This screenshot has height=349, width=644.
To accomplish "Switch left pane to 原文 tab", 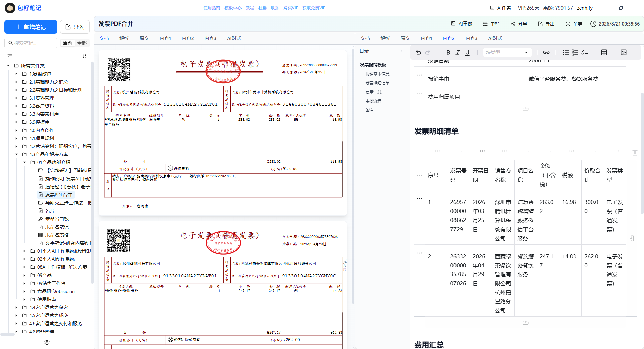I will (x=144, y=38).
